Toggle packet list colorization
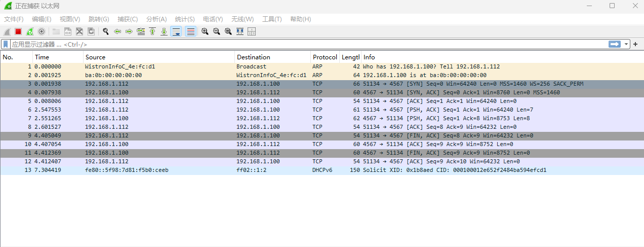Screen dimensions: 644x247 [x=190, y=31]
